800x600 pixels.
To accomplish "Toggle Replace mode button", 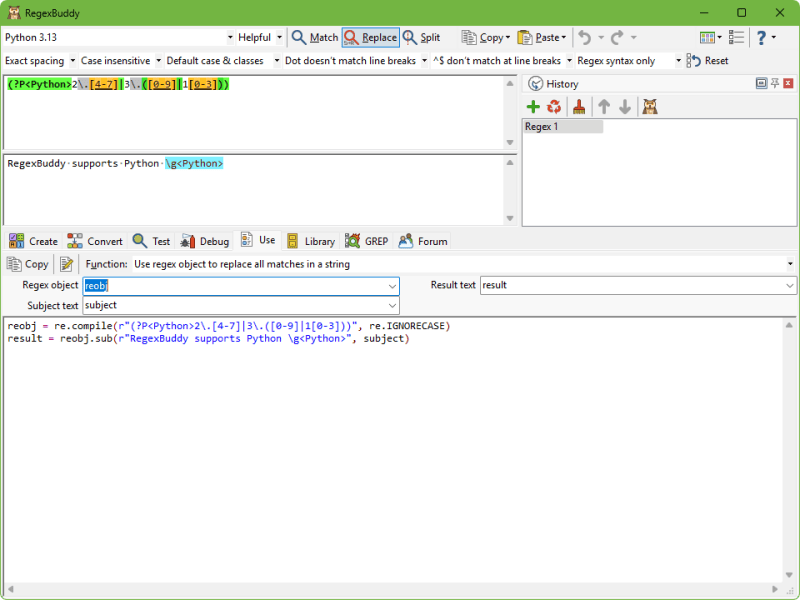I will point(371,37).
